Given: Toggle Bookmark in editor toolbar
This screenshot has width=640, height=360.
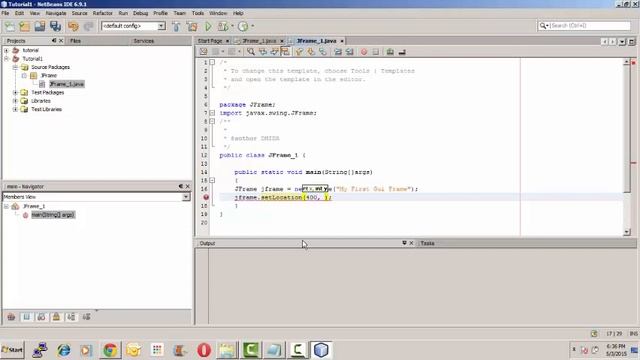Looking at the screenshot, I should point(322,52).
